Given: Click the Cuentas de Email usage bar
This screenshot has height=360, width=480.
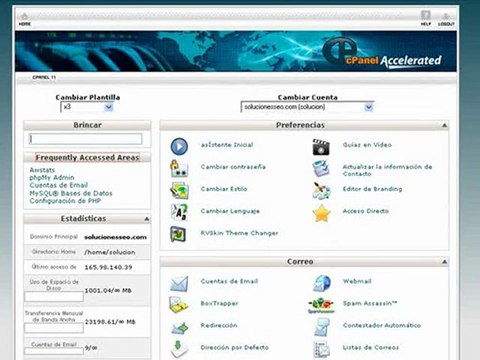Looking at the screenshot, I should [54, 351].
